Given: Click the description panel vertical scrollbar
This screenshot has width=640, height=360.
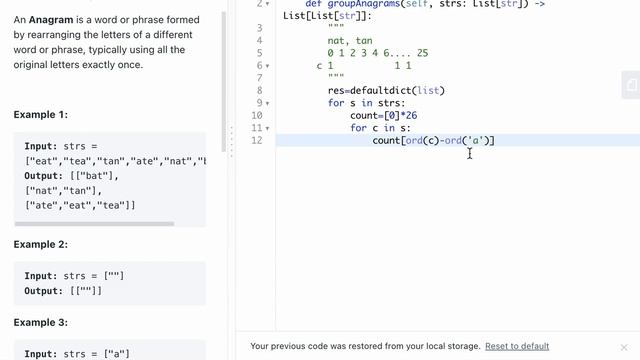Looking at the screenshot, I should (224, 82).
